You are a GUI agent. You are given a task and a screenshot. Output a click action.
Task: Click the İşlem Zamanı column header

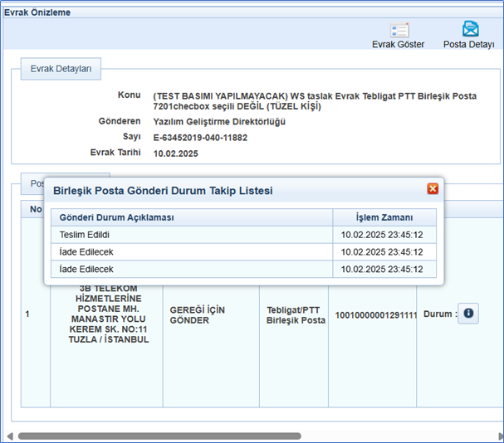pyautogui.click(x=384, y=217)
